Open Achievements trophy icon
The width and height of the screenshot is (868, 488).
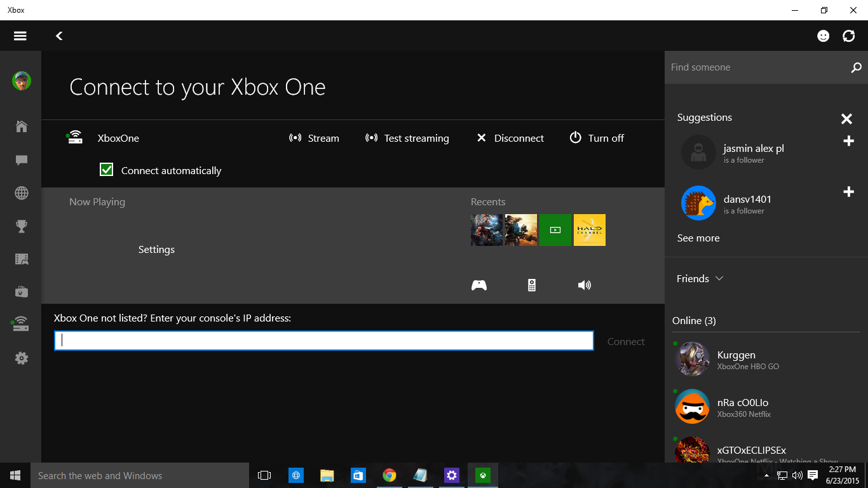click(21, 226)
